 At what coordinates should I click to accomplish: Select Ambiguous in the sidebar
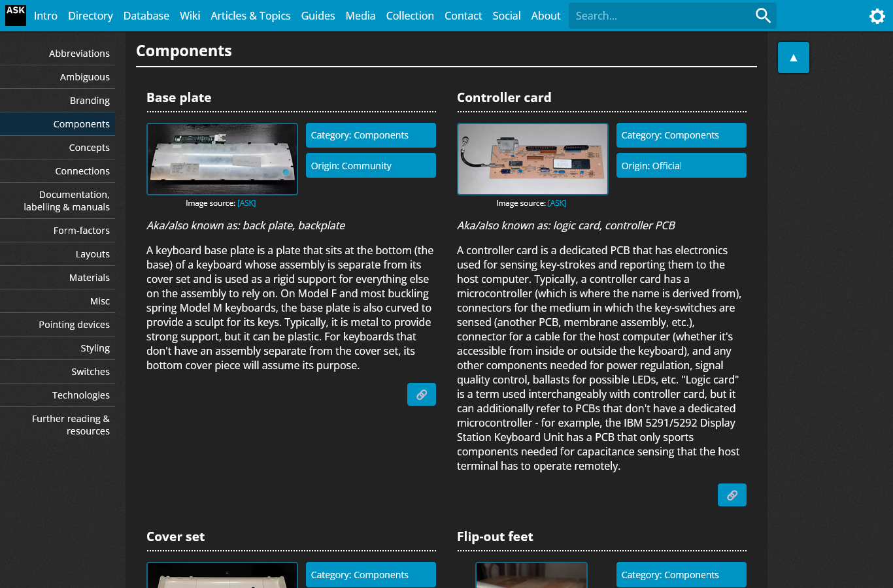pos(58,77)
